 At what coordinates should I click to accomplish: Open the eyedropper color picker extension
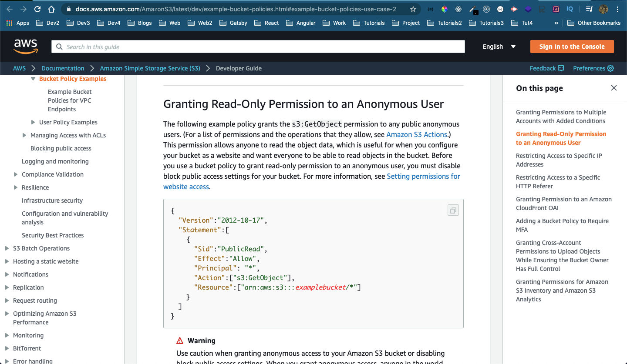point(473,10)
